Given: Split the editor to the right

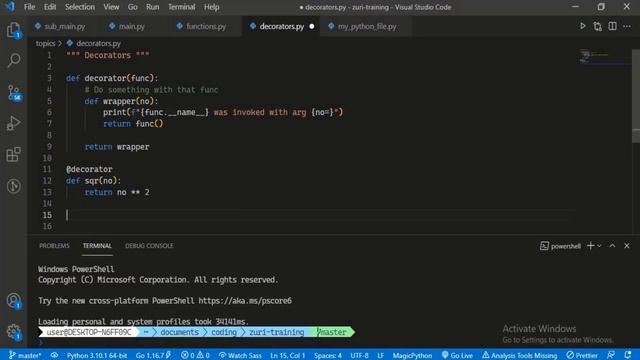Looking at the screenshot, I should 613,26.
